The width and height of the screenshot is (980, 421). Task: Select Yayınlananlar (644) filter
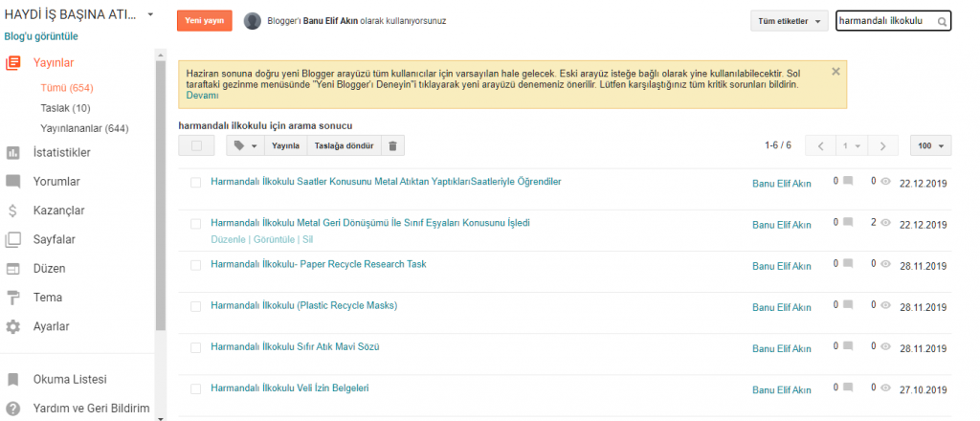(x=84, y=128)
